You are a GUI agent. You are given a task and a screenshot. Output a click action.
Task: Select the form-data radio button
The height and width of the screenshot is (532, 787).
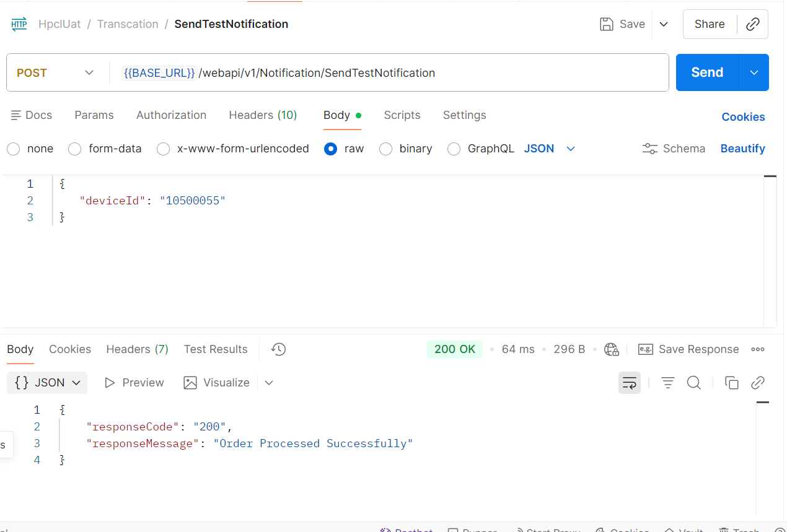[75, 149]
